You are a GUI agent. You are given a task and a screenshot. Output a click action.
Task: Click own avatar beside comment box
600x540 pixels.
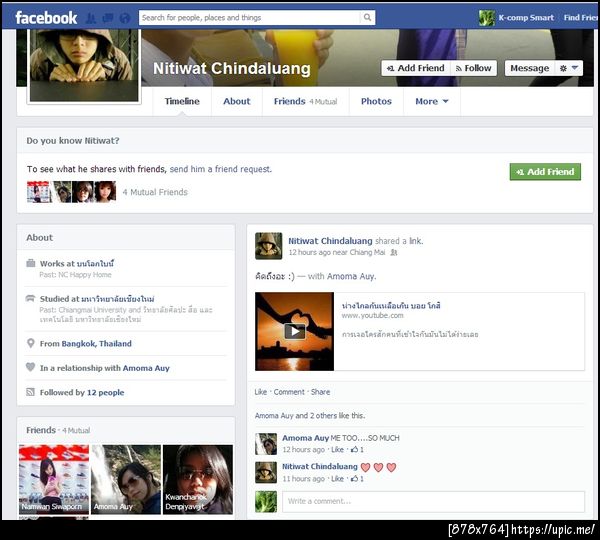266,501
